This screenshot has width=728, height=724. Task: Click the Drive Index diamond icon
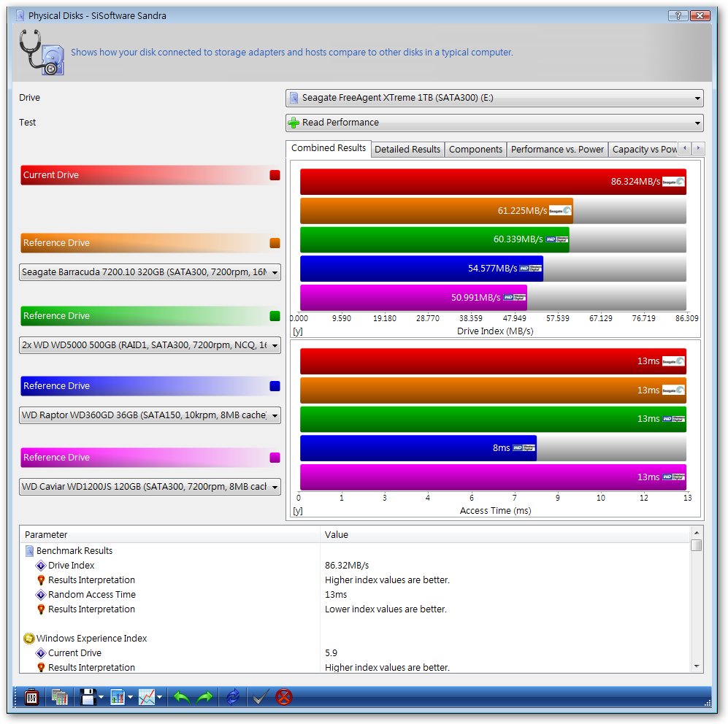tap(41, 566)
